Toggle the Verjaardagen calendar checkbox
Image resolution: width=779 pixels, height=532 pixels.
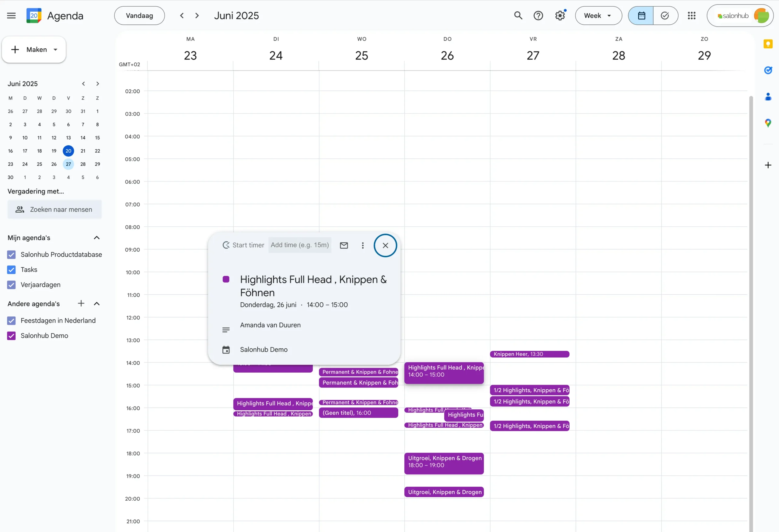[x=11, y=285]
